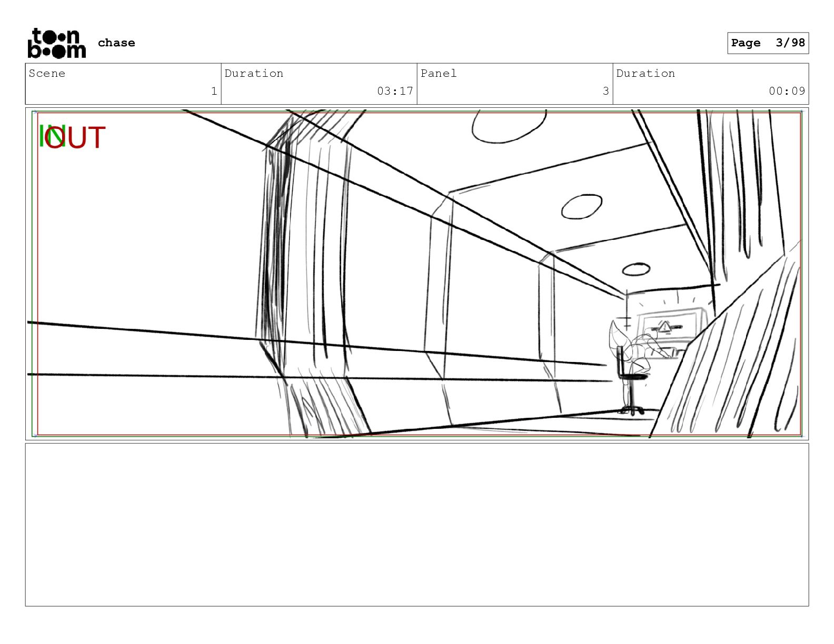Click the red 'OUT' camera frame label
Viewport: 834px width, 644px height.
76,138
